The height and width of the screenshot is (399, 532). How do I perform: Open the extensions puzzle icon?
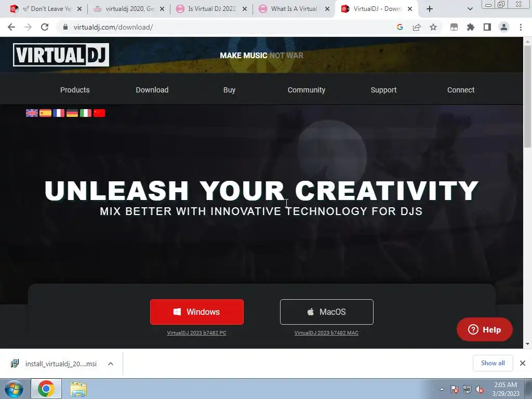click(471, 27)
